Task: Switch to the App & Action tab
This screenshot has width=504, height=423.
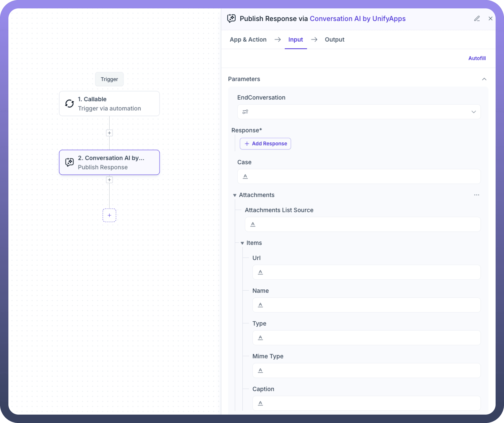Action: coord(248,40)
